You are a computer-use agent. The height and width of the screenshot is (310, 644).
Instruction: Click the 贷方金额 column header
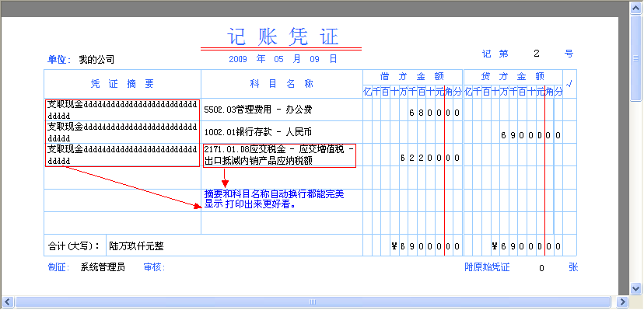pyautogui.click(x=513, y=76)
